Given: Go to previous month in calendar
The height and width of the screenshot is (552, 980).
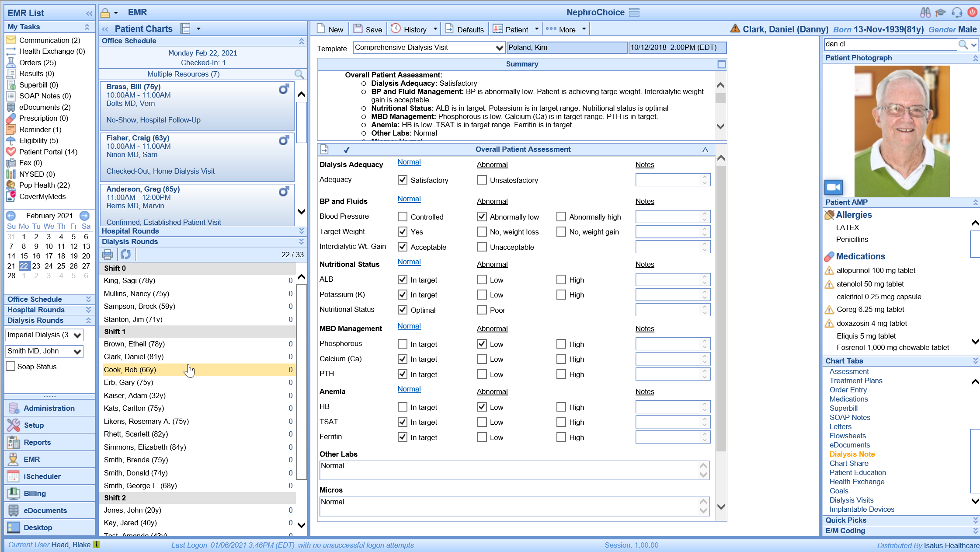Looking at the screenshot, I should coord(11,216).
